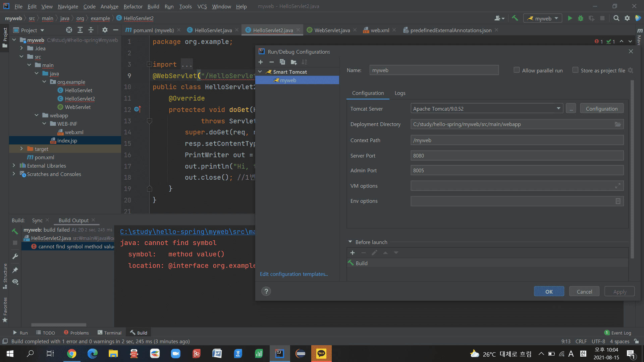Open KakaoTalk from Windows taskbar
Image resolution: width=644 pixels, height=362 pixels.
click(x=321, y=354)
